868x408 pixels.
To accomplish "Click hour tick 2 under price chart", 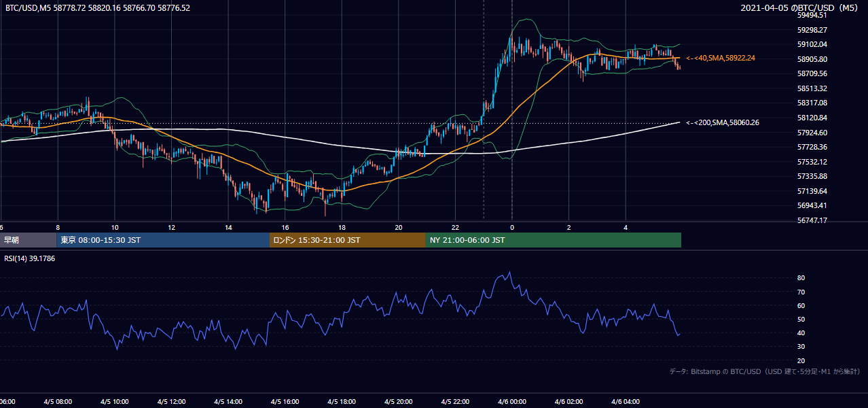I will coord(569,228).
